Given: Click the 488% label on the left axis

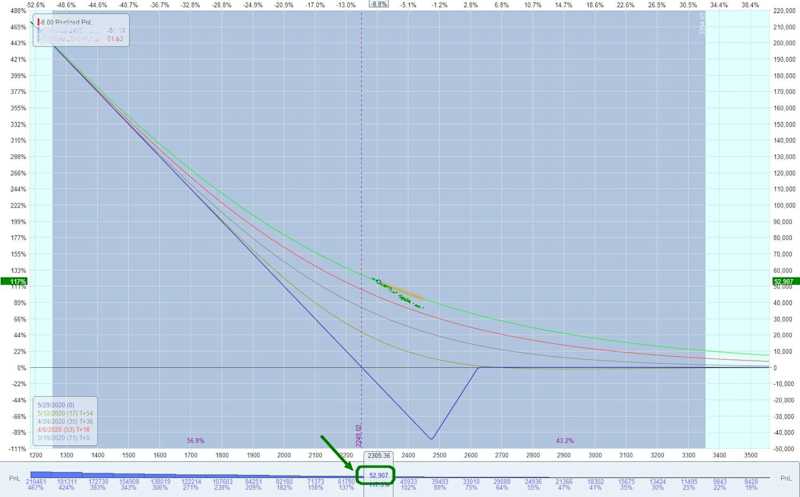Looking at the screenshot, I should 18,11.
